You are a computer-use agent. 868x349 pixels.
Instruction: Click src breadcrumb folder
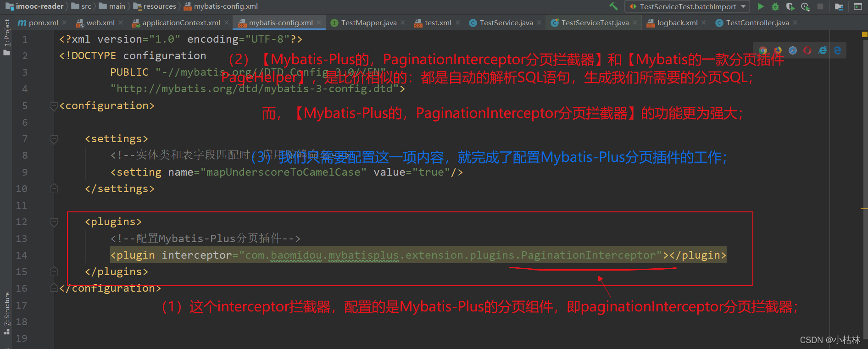pyautogui.click(x=81, y=6)
